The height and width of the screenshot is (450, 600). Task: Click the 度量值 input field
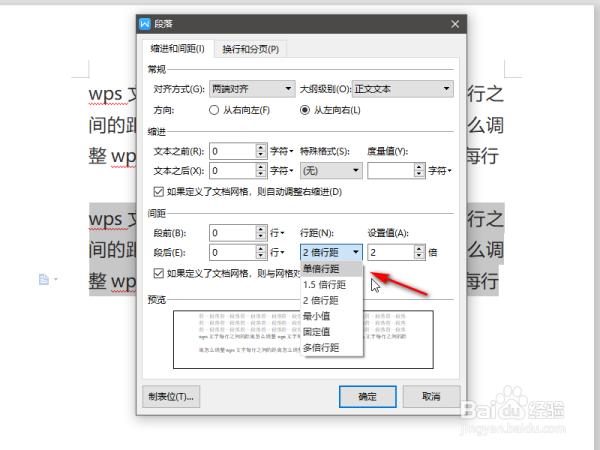tap(391, 171)
